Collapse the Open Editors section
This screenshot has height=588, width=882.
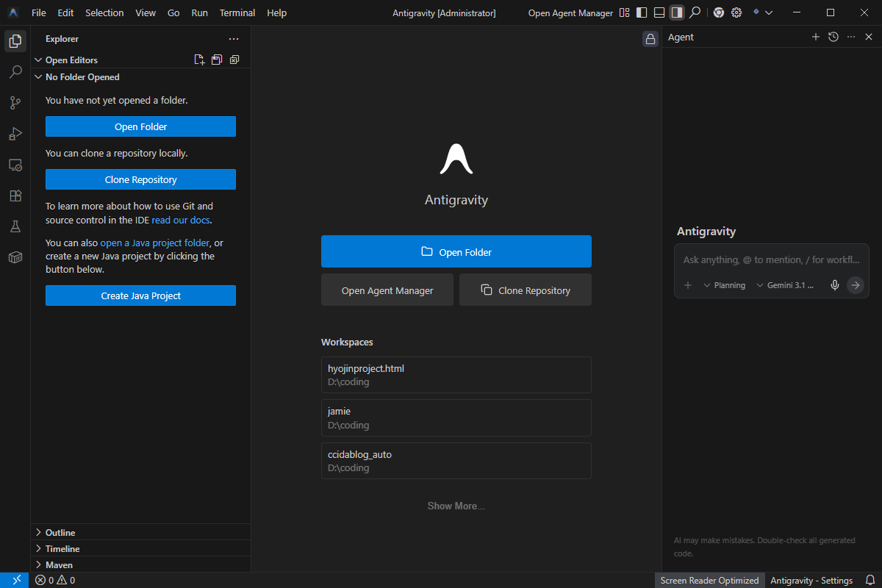tap(38, 60)
